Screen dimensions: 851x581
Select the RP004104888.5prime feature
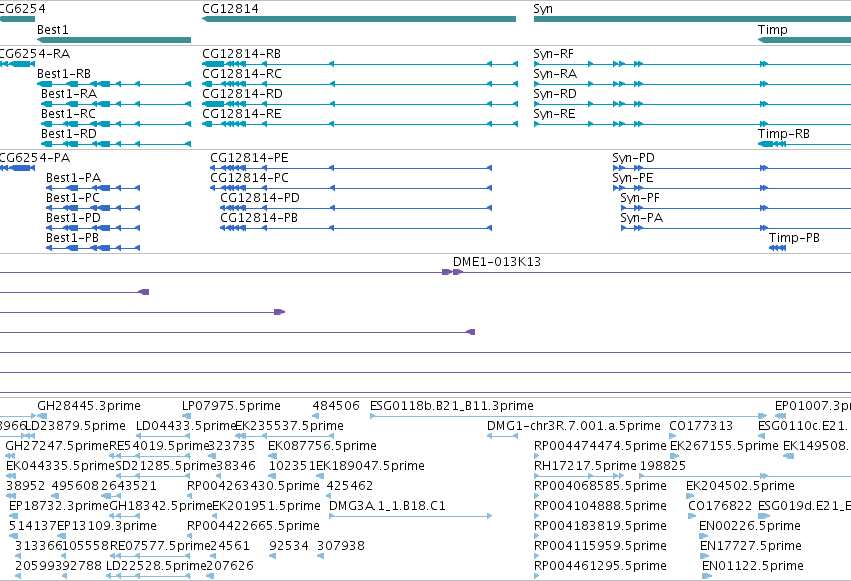[537, 516]
